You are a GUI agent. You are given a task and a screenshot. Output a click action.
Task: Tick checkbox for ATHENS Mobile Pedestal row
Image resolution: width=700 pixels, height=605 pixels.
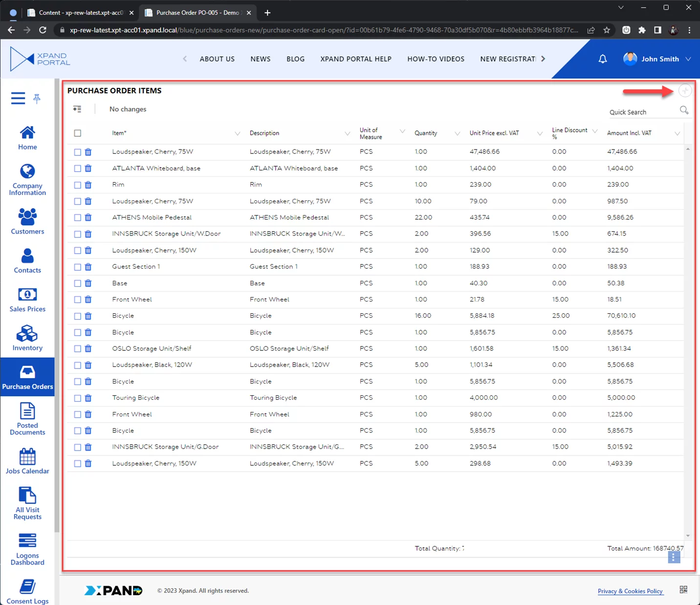[78, 217]
